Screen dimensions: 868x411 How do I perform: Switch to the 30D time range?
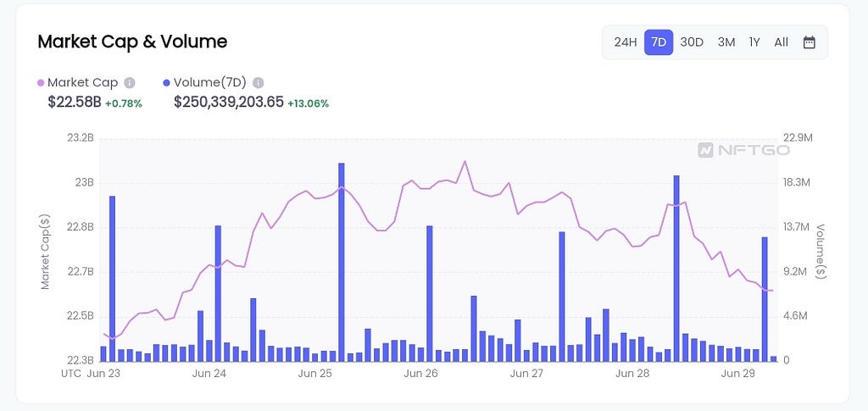tap(692, 42)
